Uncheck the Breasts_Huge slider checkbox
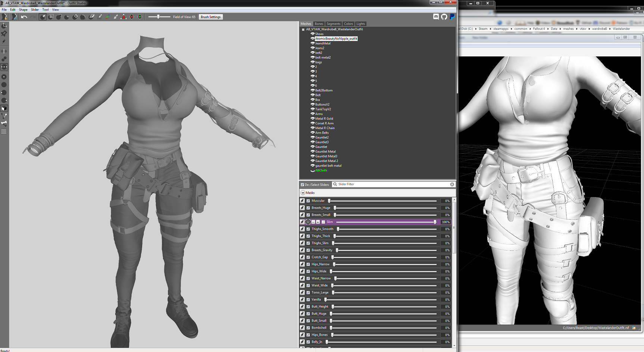The width and height of the screenshot is (644, 352). click(308, 208)
